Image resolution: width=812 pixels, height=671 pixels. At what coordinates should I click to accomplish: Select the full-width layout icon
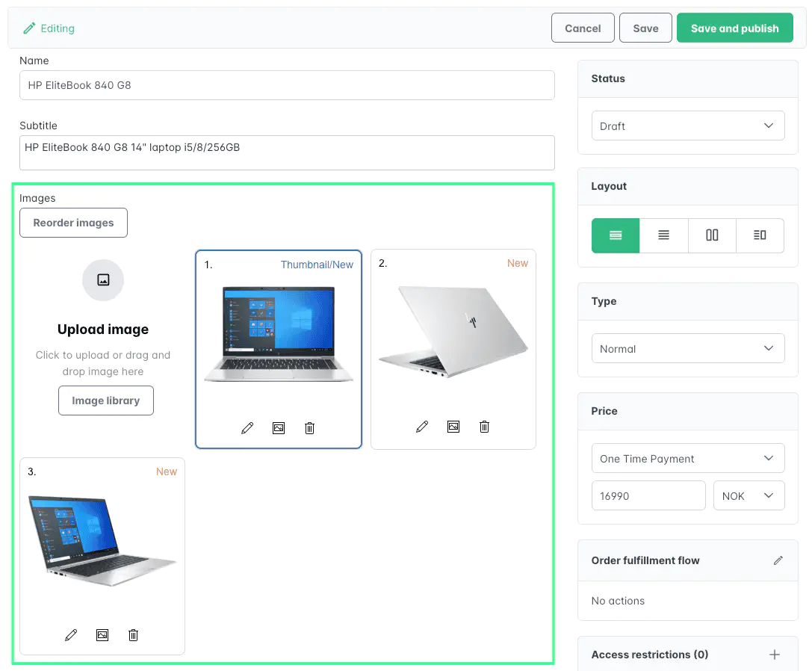point(615,235)
